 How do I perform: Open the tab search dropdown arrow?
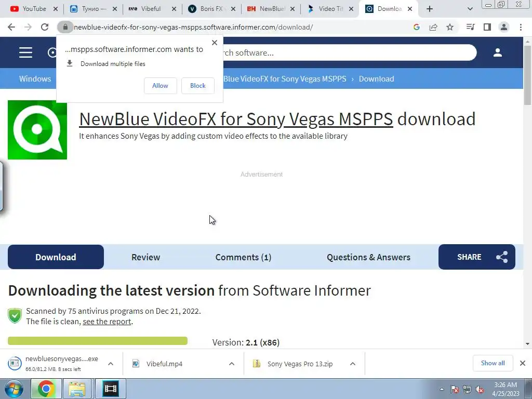(x=470, y=9)
